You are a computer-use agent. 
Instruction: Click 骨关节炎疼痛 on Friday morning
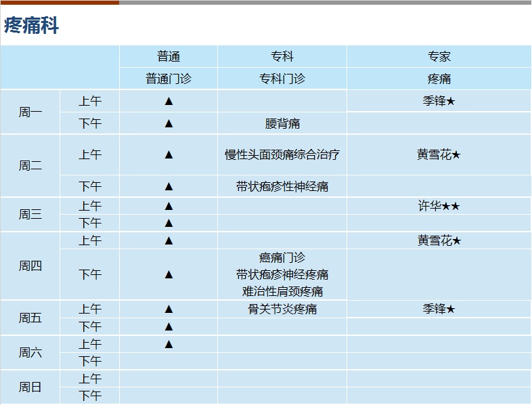[282, 309]
